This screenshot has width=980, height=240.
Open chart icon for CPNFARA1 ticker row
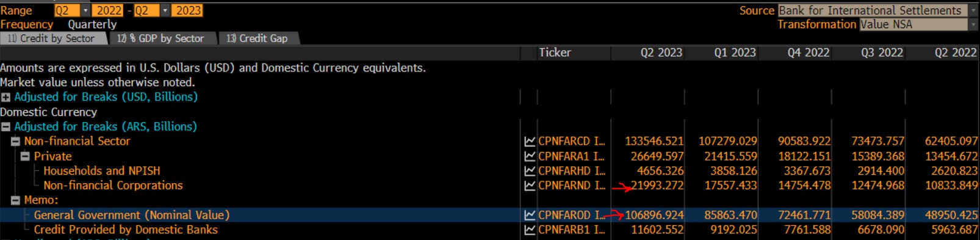pos(530,156)
